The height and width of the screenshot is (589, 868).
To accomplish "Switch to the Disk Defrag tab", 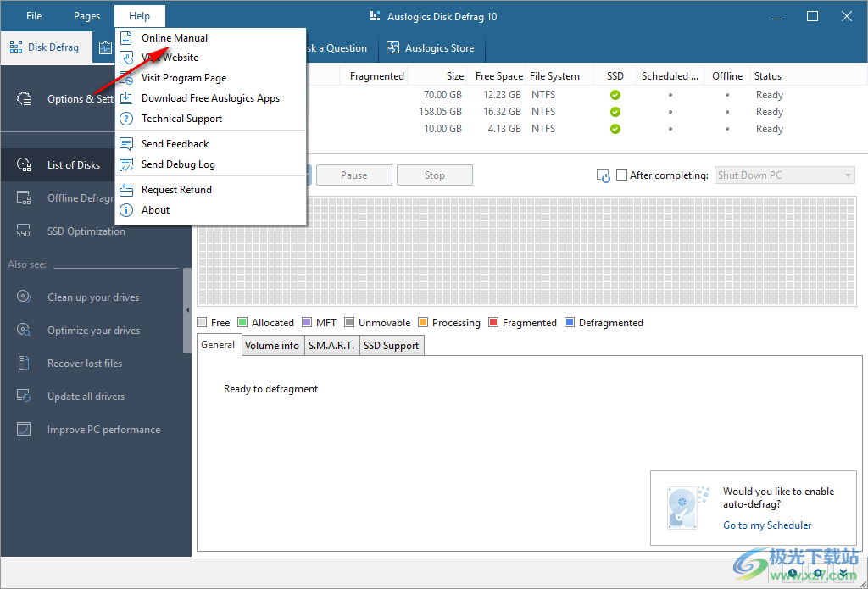I will coord(45,47).
